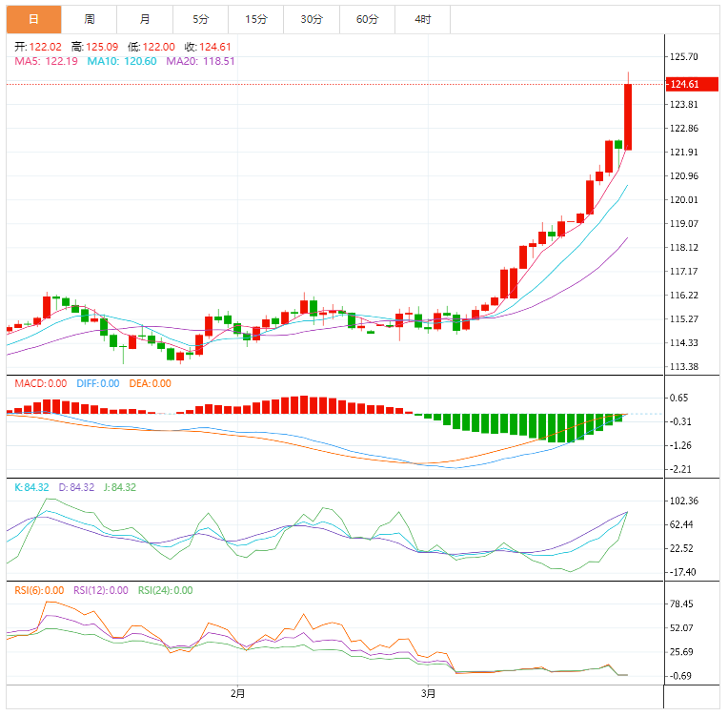Click the 3月 date marker on the time axis

(429, 693)
